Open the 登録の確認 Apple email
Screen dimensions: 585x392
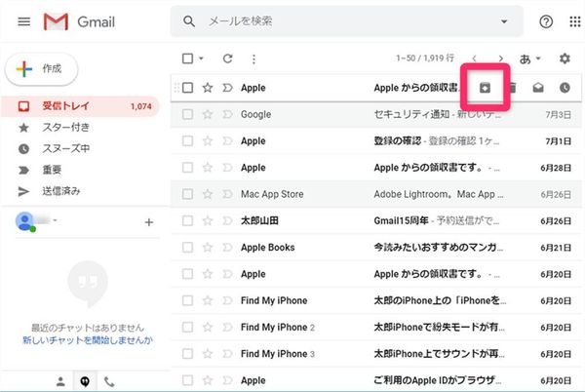pos(376,140)
